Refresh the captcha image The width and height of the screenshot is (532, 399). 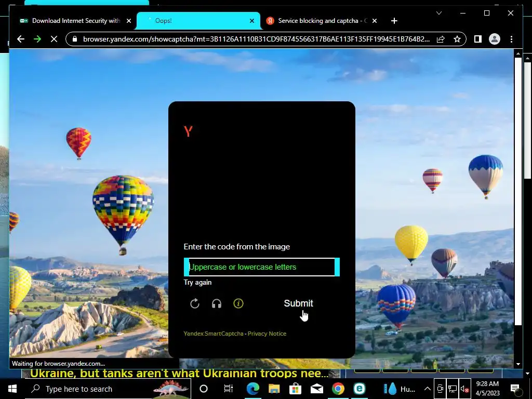click(x=195, y=303)
